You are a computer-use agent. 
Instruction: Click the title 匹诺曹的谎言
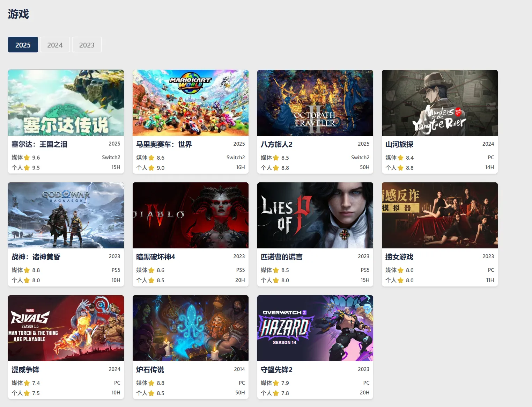pos(282,257)
